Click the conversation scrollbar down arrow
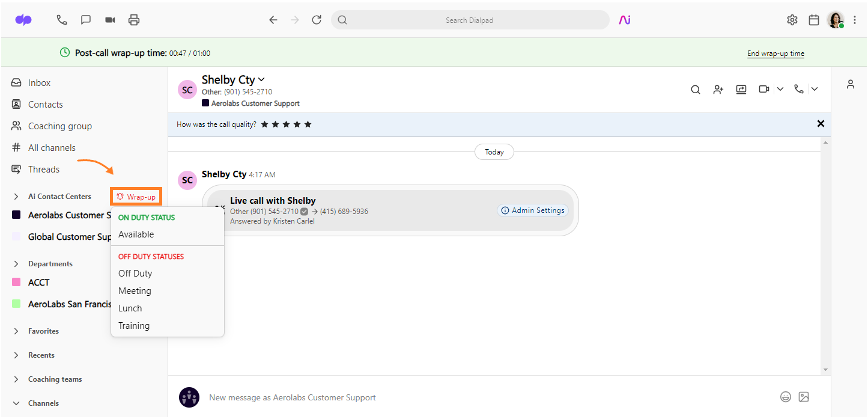The height and width of the screenshot is (419, 868). pyautogui.click(x=825, y=370)
